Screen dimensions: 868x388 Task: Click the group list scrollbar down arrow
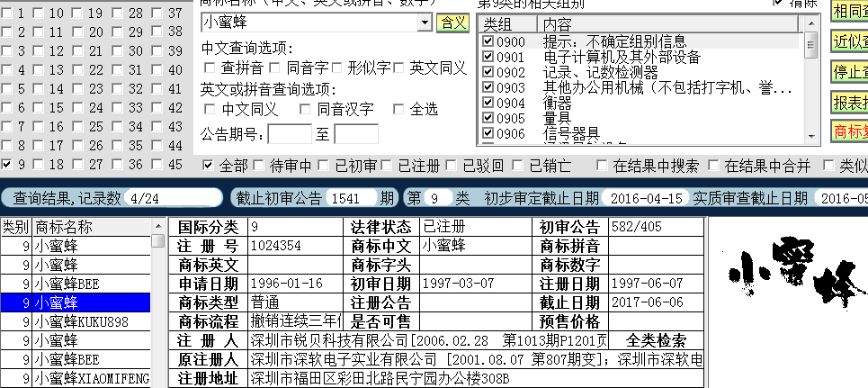(811, 136)
